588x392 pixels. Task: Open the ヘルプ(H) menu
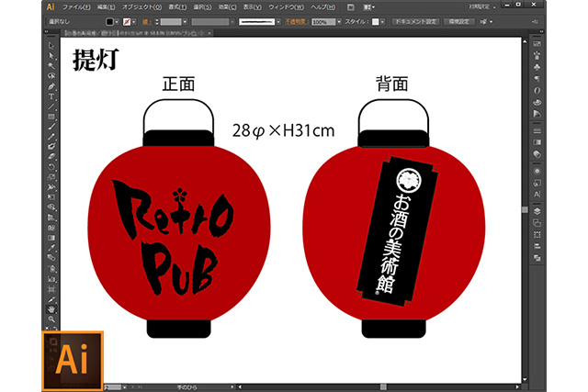click(x=322, y=7)
